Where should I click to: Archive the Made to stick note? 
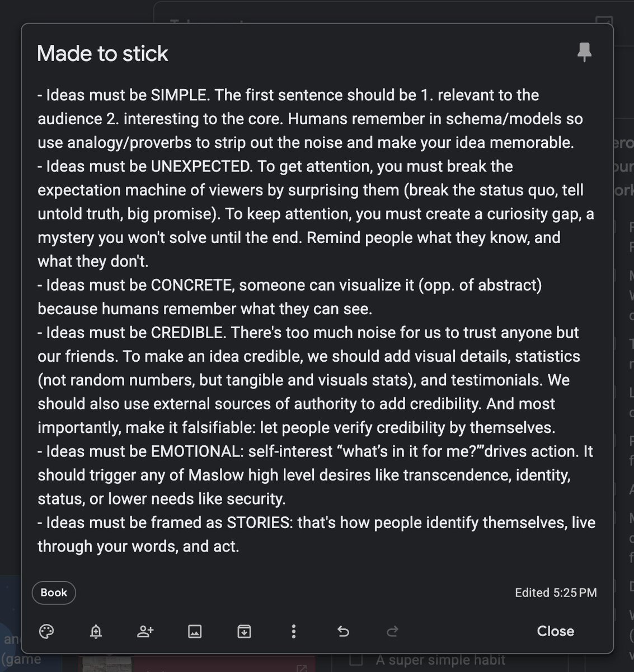[244, 632]
